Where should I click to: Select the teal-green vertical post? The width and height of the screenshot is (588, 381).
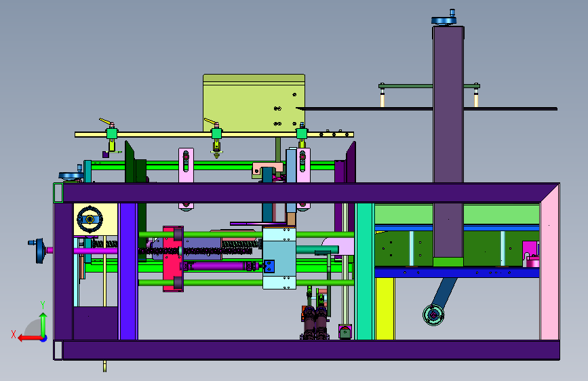(364, 271)
